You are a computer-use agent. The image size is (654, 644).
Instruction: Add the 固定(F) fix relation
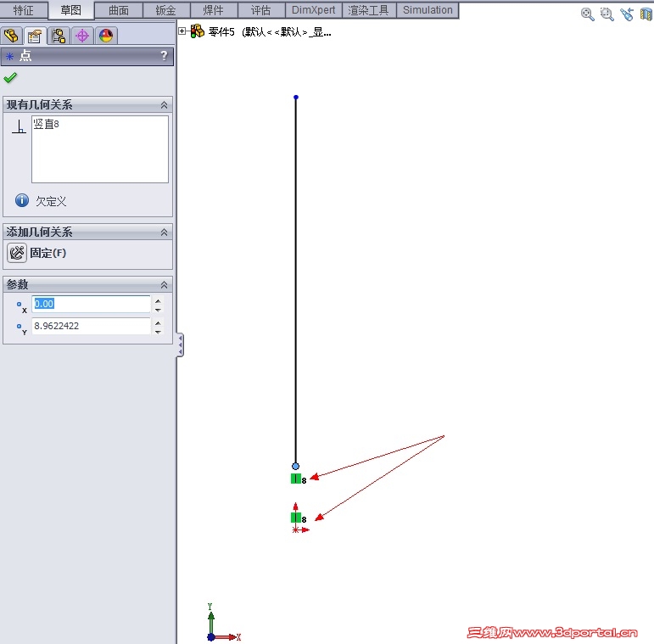click(17, 253)
